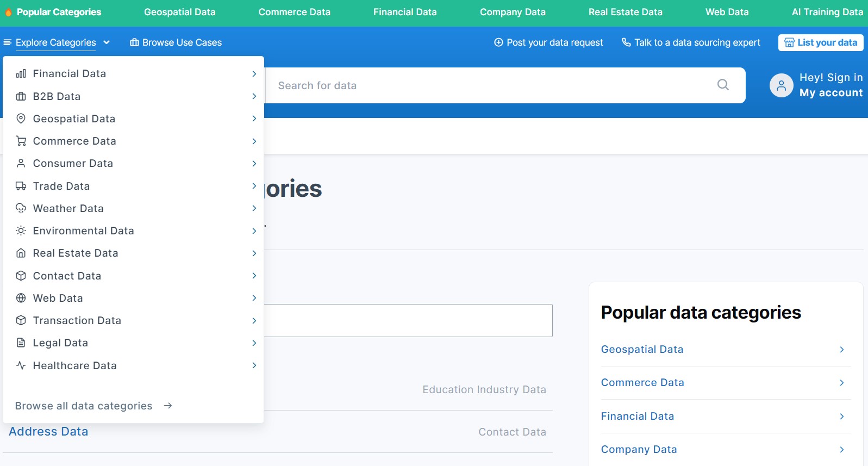Focus the Search for data field
The width and height of the screenshot is (868, 466).
[489, 85]
